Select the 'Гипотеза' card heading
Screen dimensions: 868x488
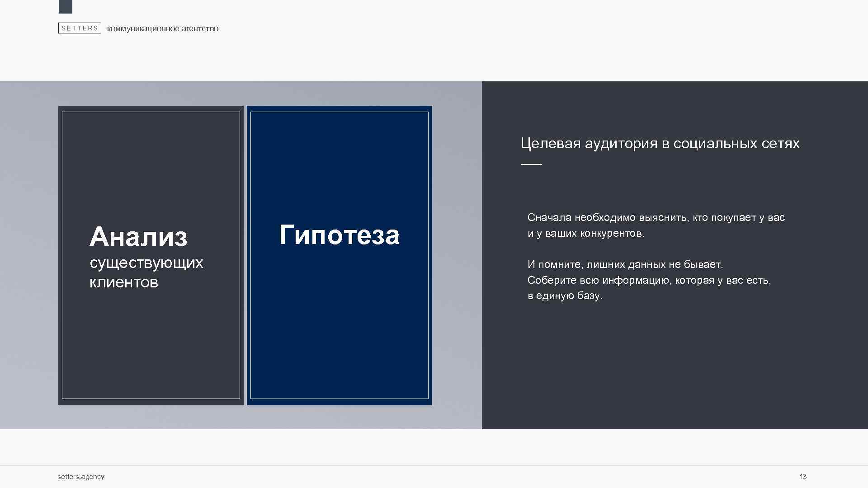[x=339, y=235]
